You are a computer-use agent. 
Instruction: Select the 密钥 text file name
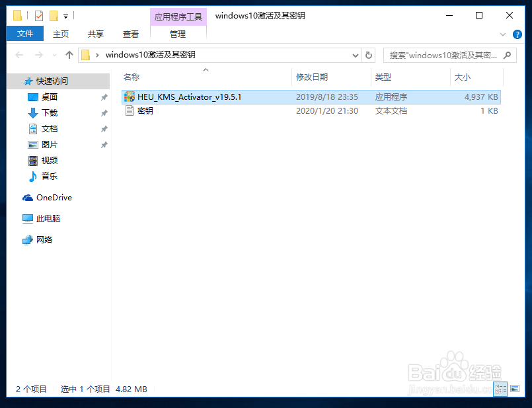pos(145,111)
